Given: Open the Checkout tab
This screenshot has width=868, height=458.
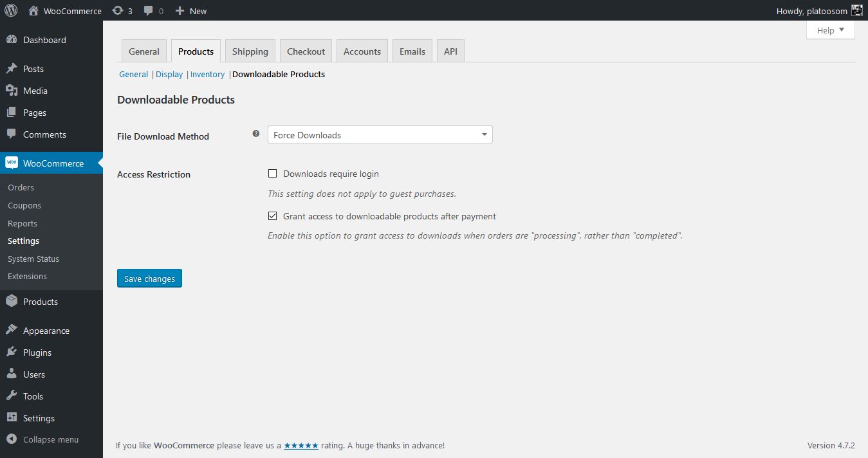Looking at the screenshot, I should coord(306,51).
